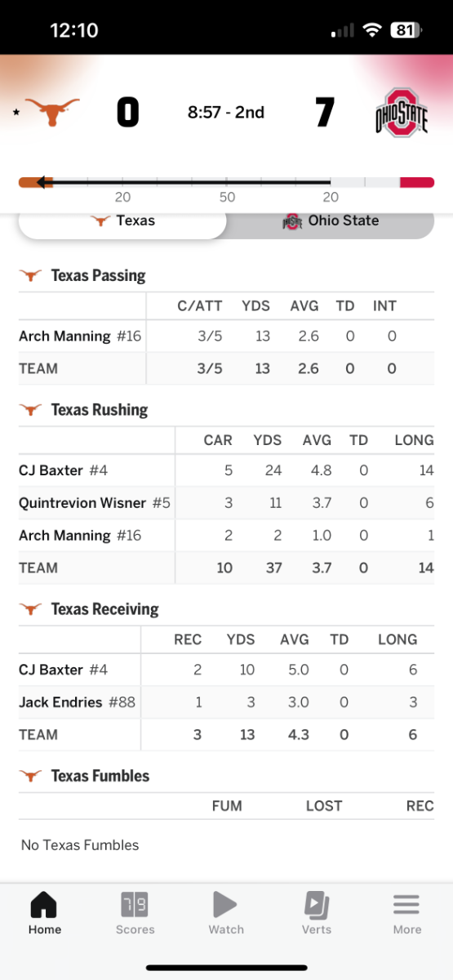Image resolution: width=453 pixels, height=980 pixels.
Task: Tap the Ohio State logo in scoreboard
Action: tap(402, 113)
